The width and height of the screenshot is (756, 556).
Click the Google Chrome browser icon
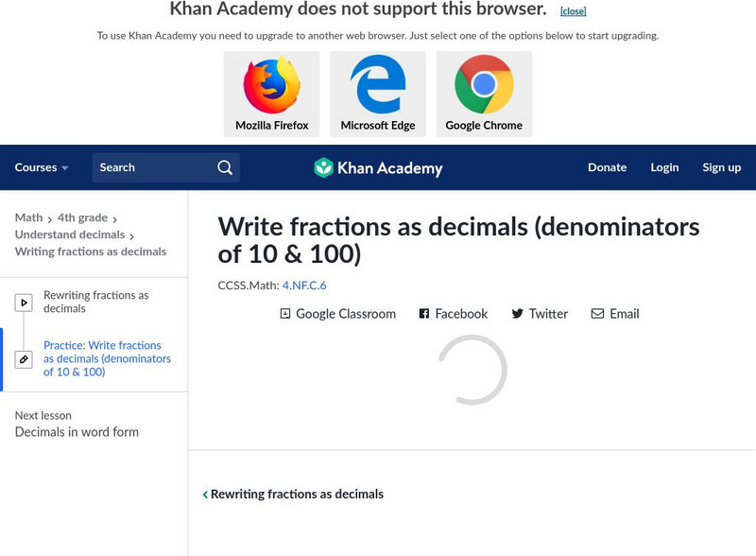[484, 86]
